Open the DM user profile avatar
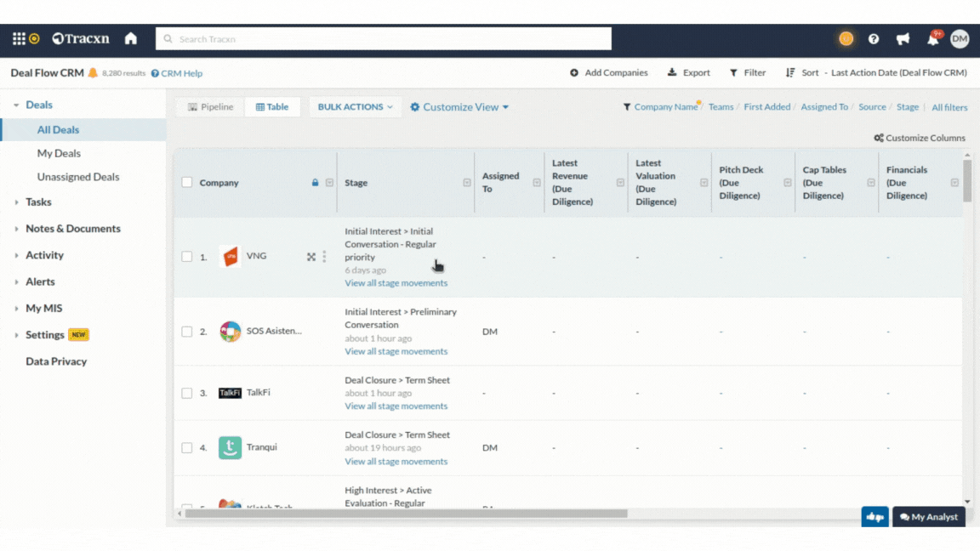Viewport: 980px width, 551px height. tap(960, 38)
